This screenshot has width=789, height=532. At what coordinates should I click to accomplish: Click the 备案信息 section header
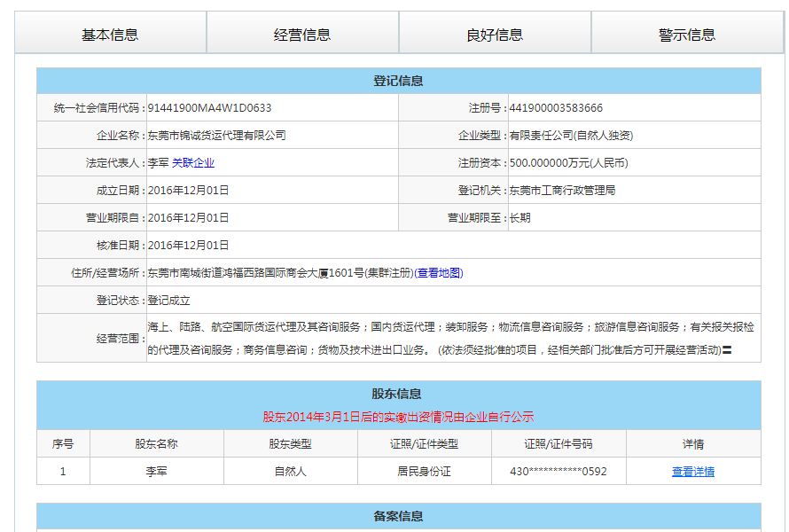coord(398,516)
